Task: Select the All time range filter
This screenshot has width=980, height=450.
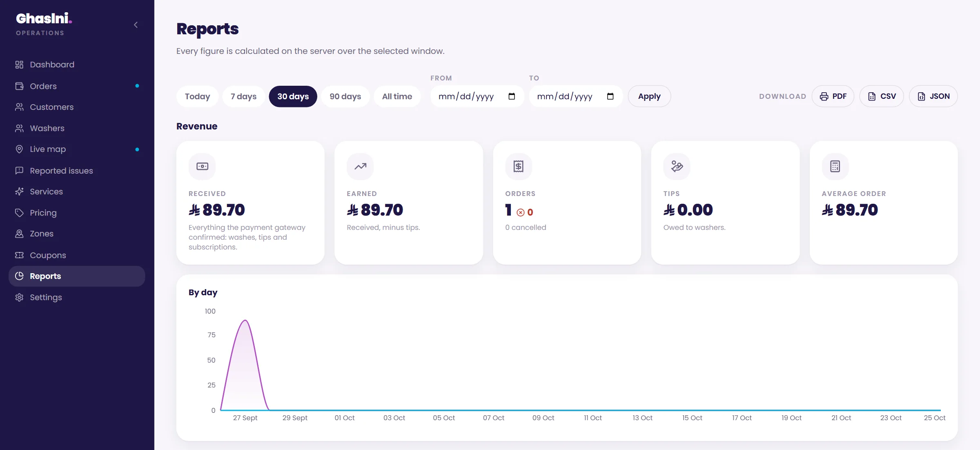Action: point(397,96)
